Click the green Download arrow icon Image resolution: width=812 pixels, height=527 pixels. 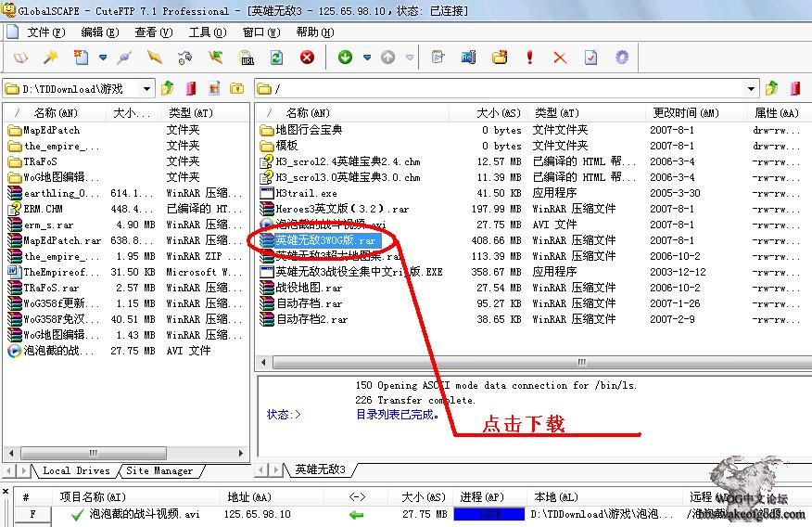[x=346, y=57]
